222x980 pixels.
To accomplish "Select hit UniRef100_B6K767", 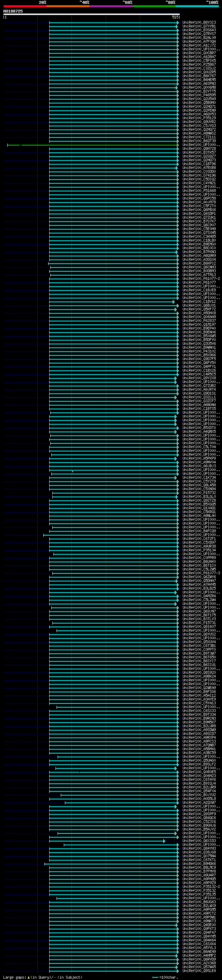I will pyautogui.click(x=199, y=76).
